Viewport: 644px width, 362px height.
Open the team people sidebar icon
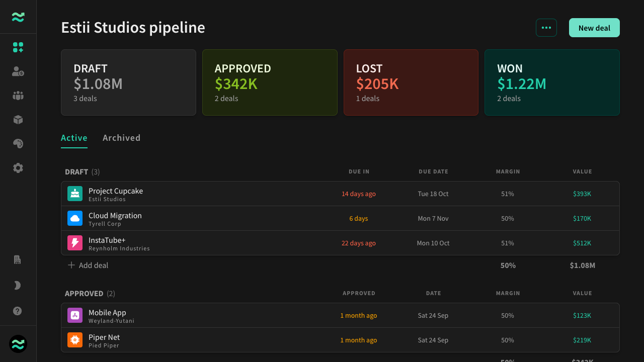[18, 96]
